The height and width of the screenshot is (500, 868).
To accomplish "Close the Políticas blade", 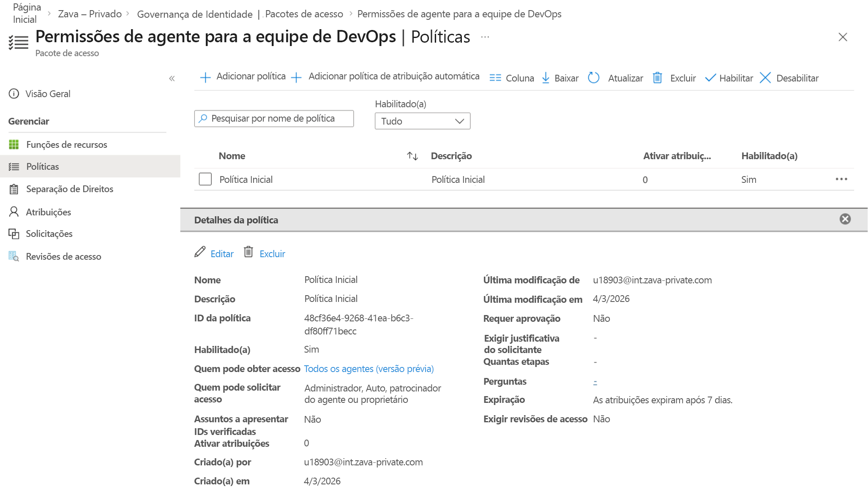I will click(x=843, y=37).
